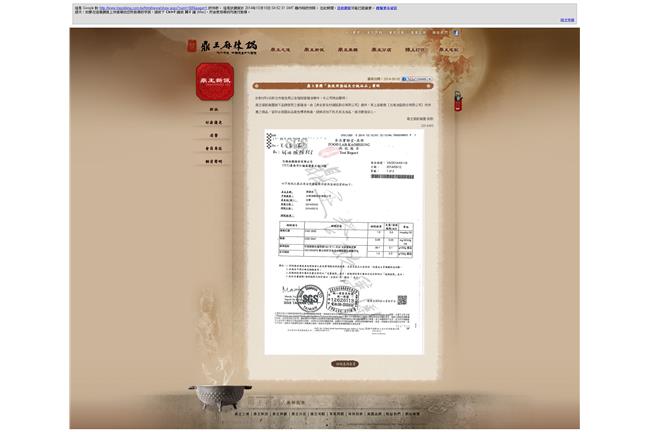
Task: Click the 鼎王麻辣鍋 site logo
Action: pyautogui.click(x=222, y=47)
